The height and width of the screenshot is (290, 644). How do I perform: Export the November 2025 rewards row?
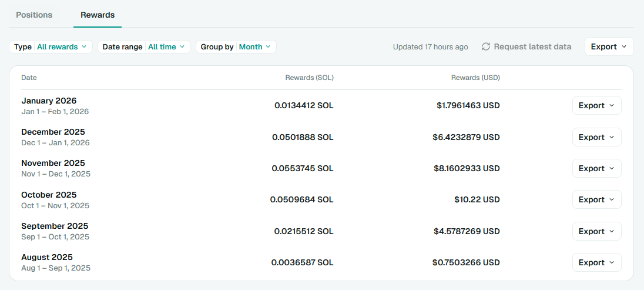(596, 168)
